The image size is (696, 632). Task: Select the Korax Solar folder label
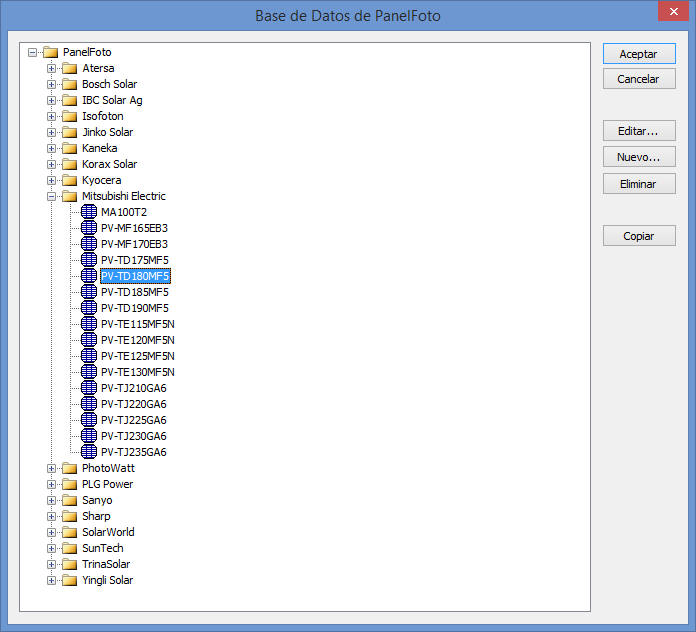(110, 164)
